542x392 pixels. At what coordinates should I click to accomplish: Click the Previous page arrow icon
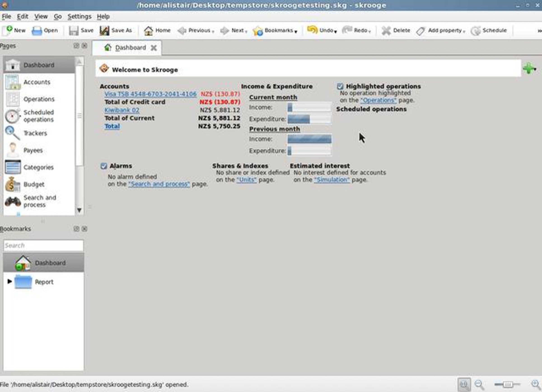tap(182, 30)
